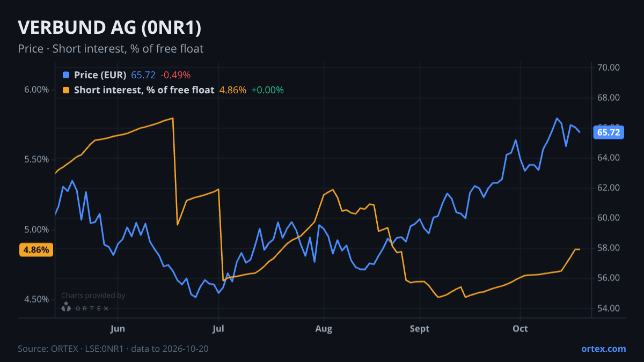Viewport: 644px width, 362px height.
Task: Click the 70.00 right axis label
Action: [609, 68]
